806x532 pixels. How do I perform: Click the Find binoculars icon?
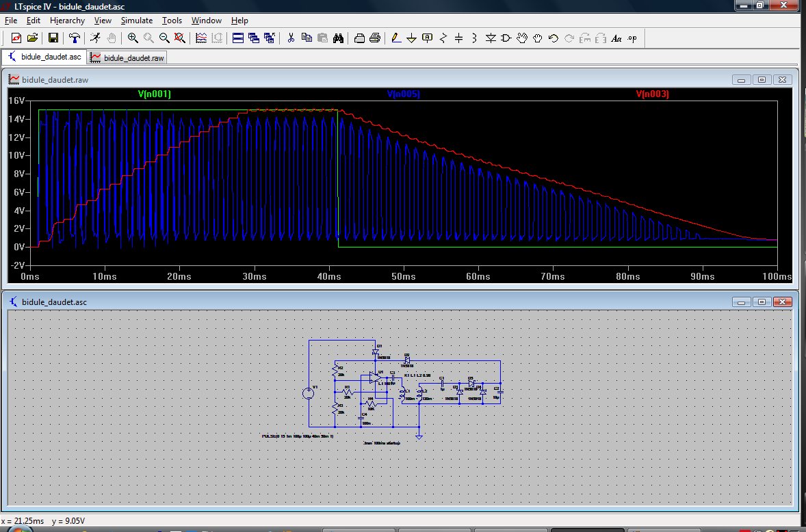pyautogui.click(x=337, y=38)
